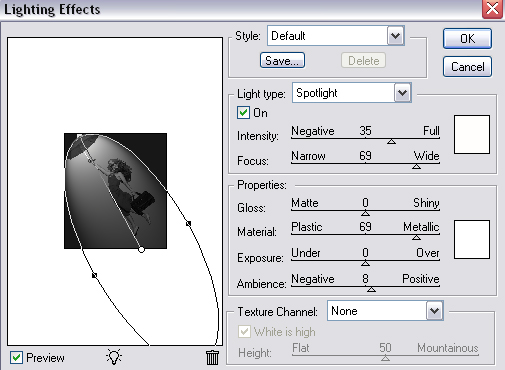Click the spotlight center circle handle
Screen dimensions: 505x370
pyautogui.click(x=141, y=249)
